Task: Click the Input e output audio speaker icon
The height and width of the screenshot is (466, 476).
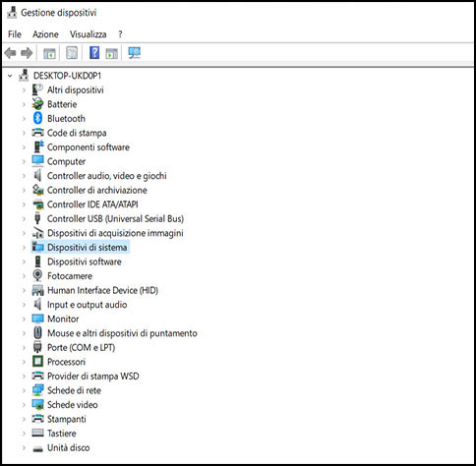Action: point(38,304)
